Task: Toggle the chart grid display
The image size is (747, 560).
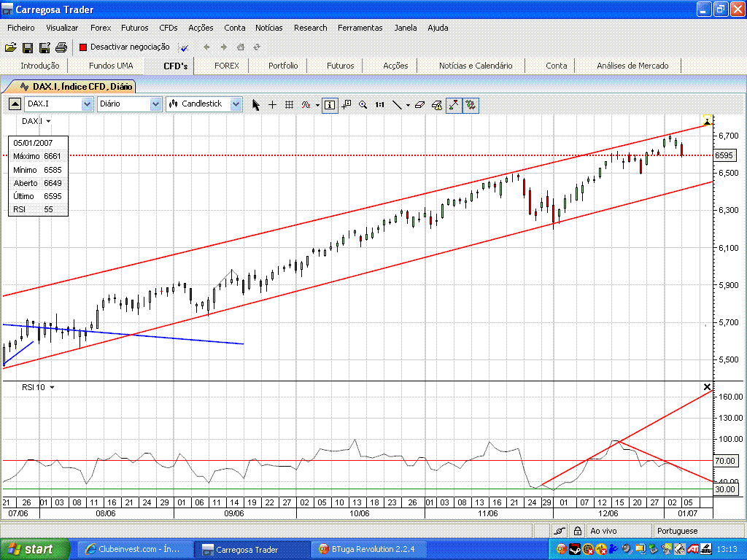Action: (x=289, y=104)
